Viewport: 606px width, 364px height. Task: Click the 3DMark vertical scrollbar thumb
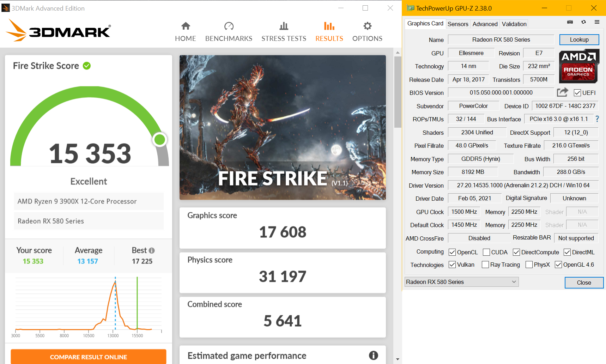[398, 92]
